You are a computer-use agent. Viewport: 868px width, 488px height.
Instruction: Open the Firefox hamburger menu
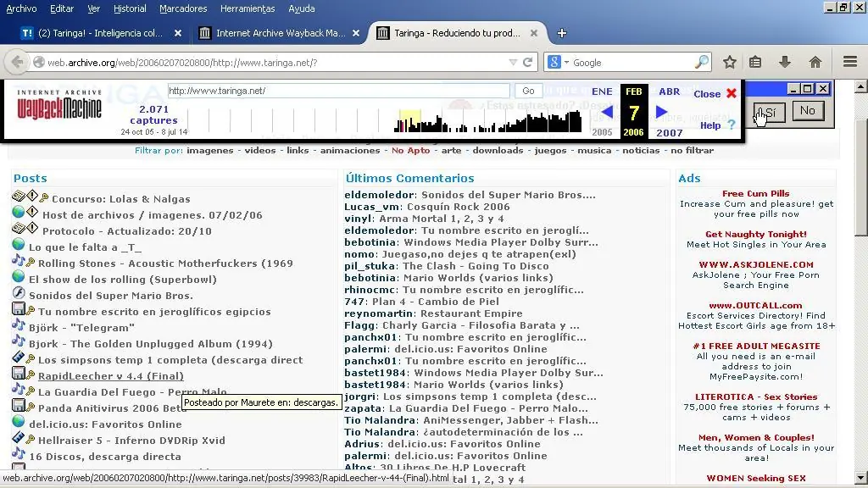(849, 62)
